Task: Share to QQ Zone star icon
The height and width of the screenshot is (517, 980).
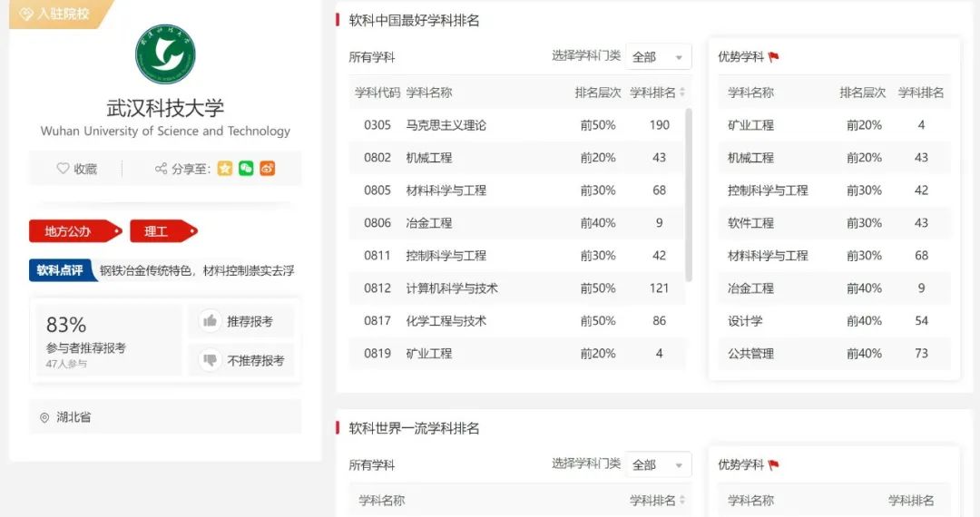Action: (x=225, y=168)
